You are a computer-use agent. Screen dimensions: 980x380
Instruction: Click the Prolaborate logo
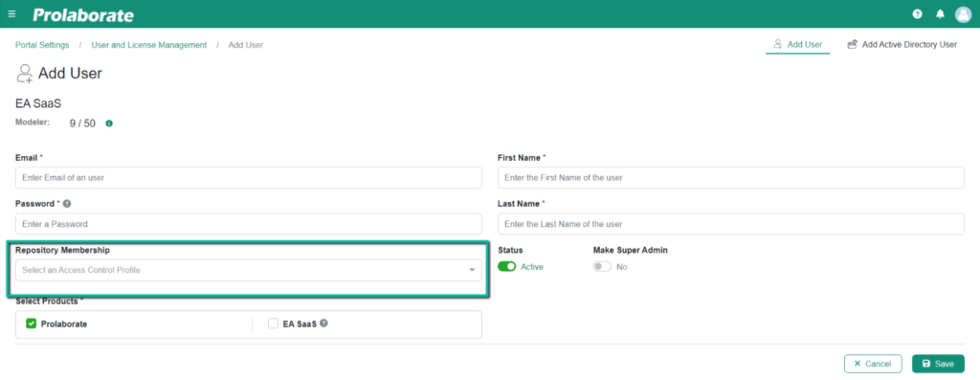point(83,15)
